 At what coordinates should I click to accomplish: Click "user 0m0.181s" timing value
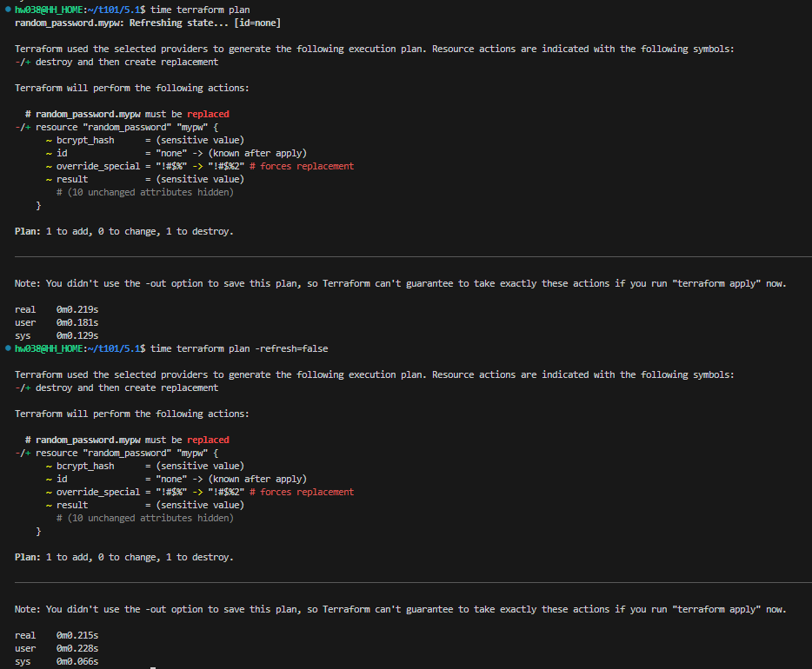77,322
